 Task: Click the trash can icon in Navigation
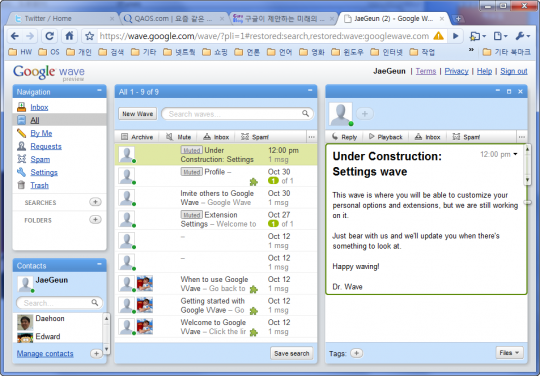(x=21, y=185)
